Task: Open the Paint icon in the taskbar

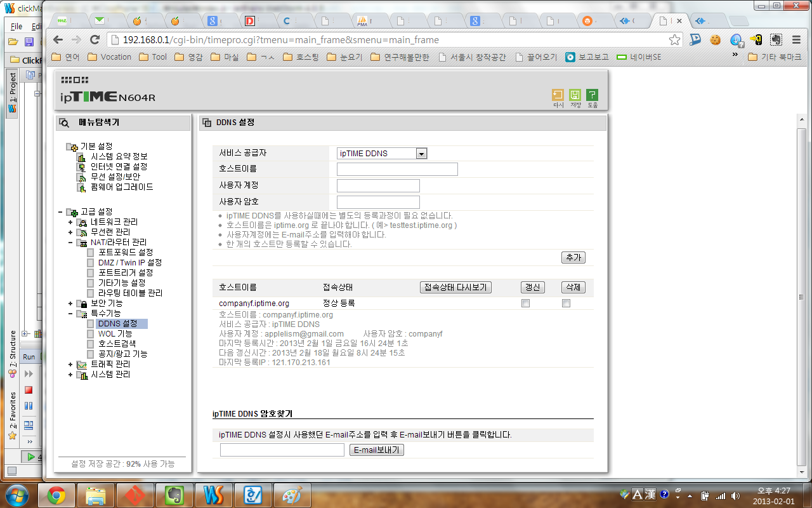Action: click(x=292, y=495)
